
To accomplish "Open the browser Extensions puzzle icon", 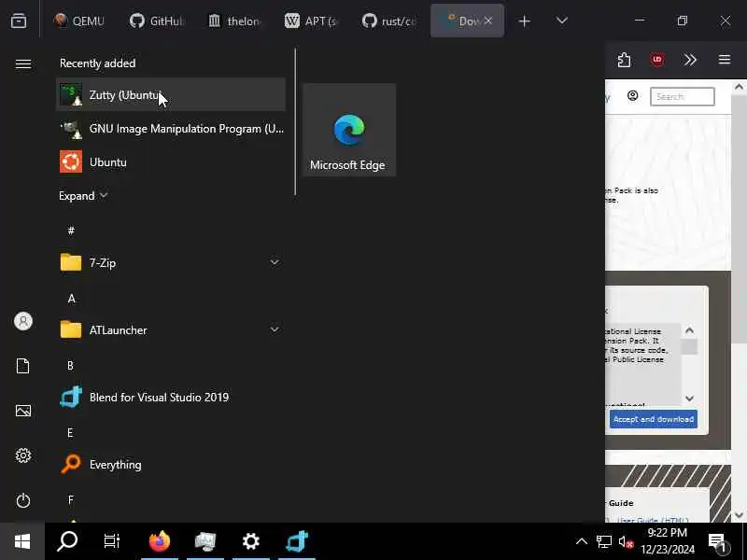I will (624, 60).
